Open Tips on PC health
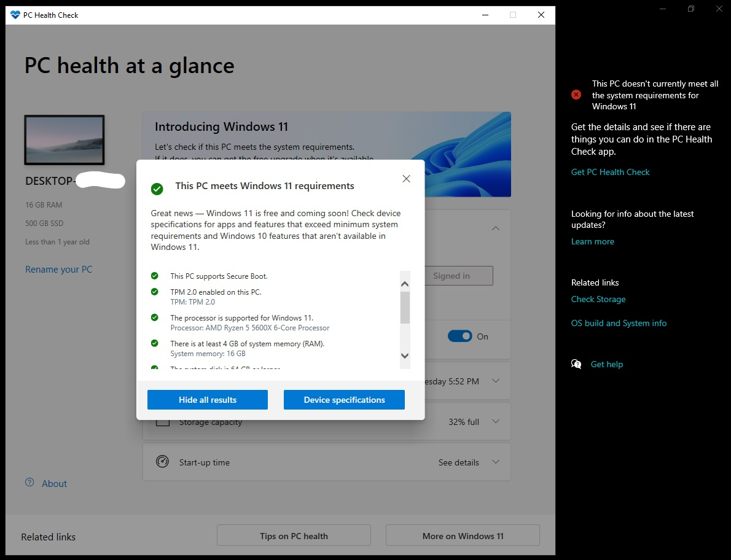The height and width of the screenshot is (560, 731). point(294,535)
